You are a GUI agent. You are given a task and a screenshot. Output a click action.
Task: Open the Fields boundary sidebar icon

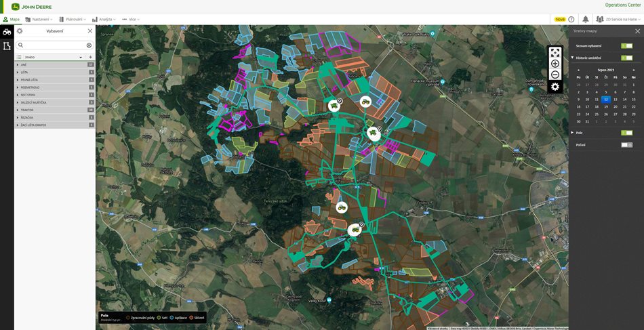[x=7, y=46]
